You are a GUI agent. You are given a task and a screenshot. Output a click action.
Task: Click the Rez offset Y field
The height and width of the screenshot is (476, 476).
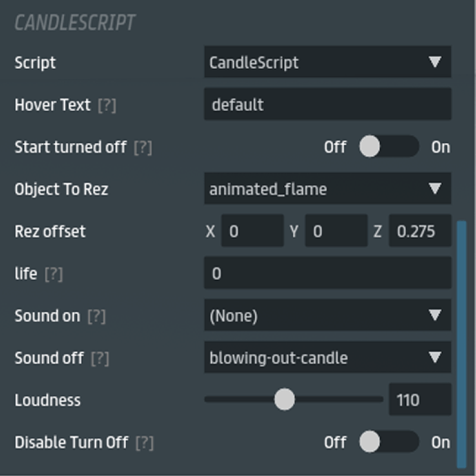pyautogui.click(x=336, y=231)
